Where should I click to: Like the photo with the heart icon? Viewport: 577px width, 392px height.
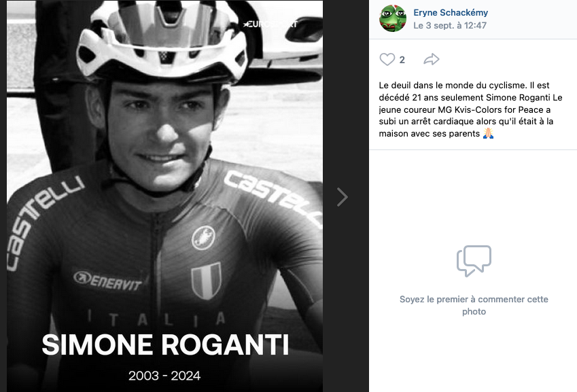point(387,60)
